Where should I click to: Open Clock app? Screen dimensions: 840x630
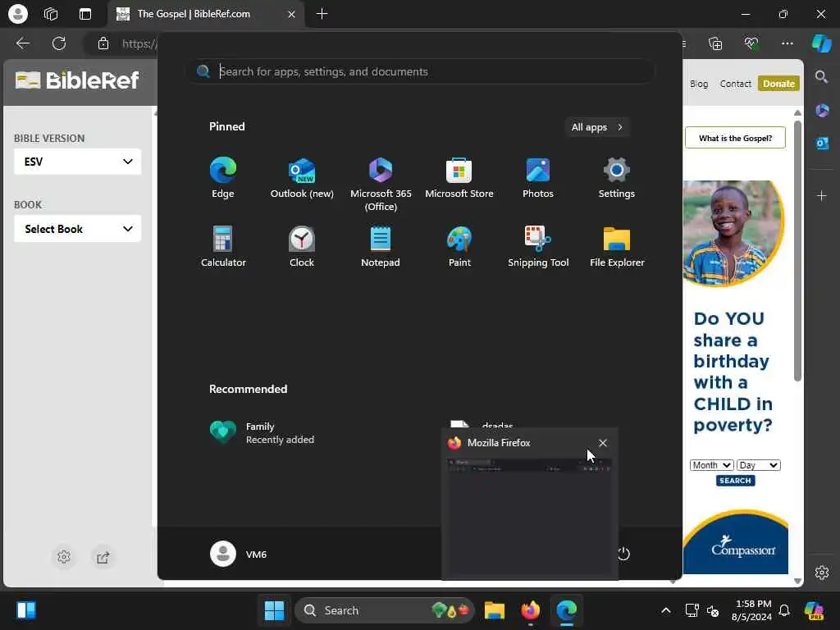(x=302, y=247)
